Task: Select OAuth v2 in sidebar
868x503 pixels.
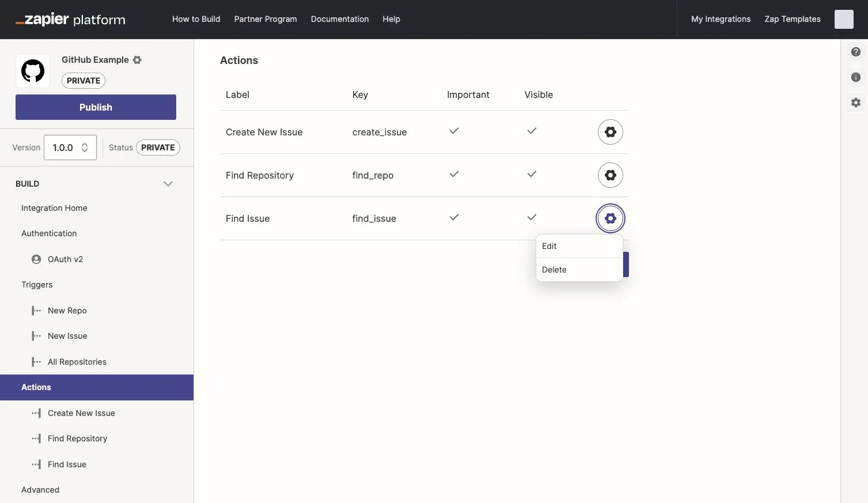Action: pyautogui.click(x=65, y=259)
